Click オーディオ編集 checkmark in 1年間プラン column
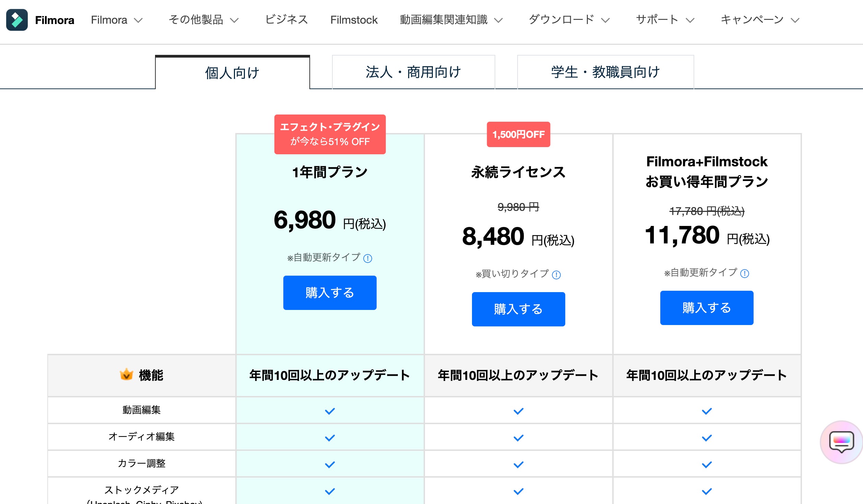Image resolution: width=863 pixels, height=504 pixels. tap(330, 437)
